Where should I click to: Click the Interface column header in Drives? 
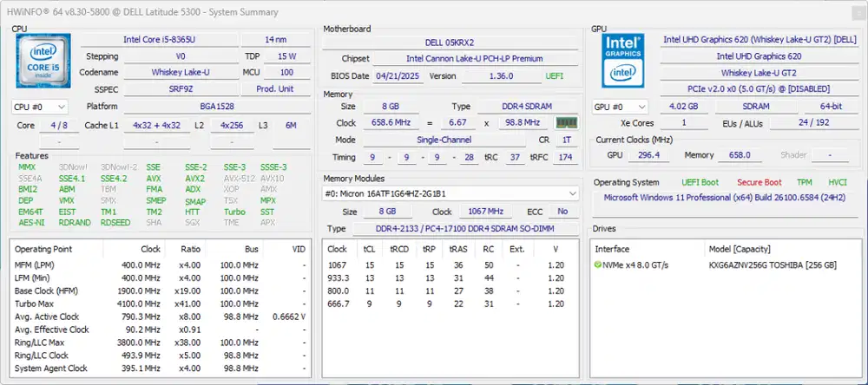coord(612,249)
